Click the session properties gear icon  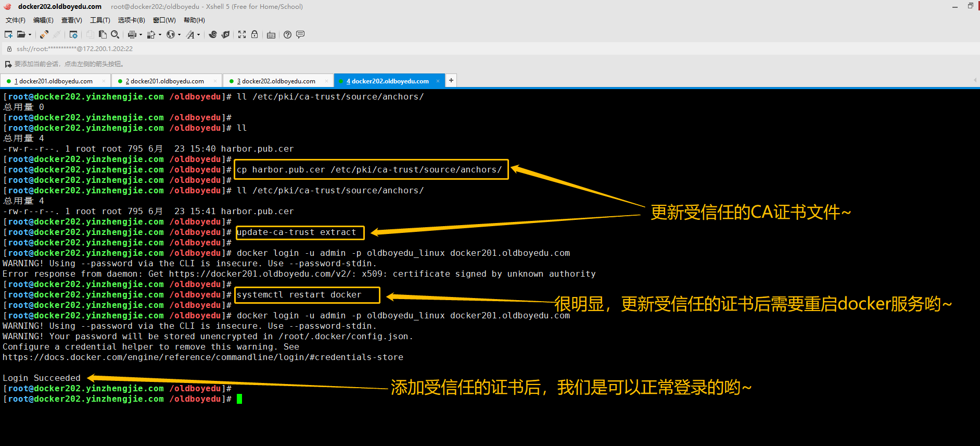coord(73,34)
